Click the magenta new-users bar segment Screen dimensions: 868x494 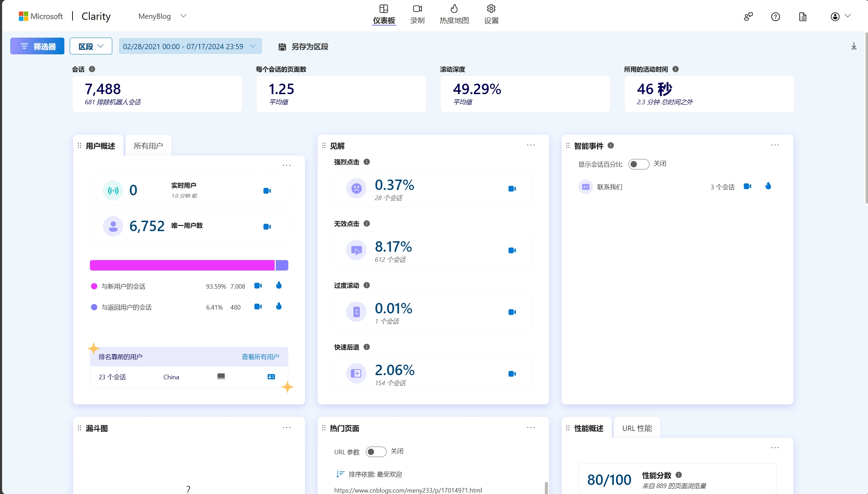coord(182,265)
